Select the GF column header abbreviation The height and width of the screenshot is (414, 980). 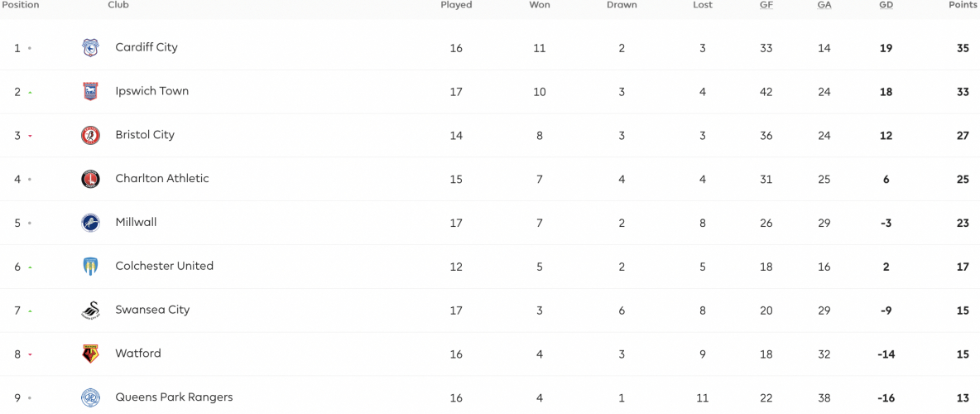tap(766, 5)
